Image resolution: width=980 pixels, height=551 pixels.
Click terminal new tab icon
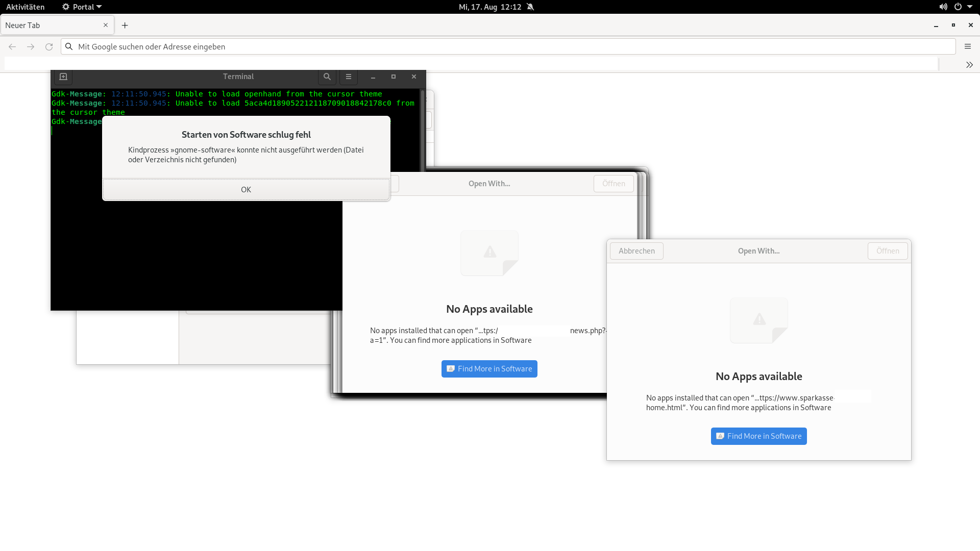(63, 77)
